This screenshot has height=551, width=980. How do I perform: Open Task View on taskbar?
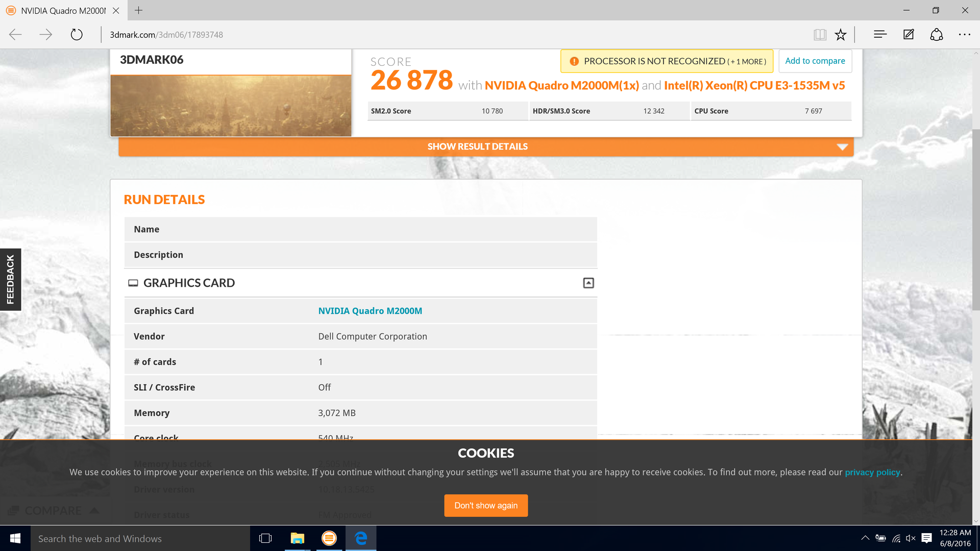click(265, 538)
